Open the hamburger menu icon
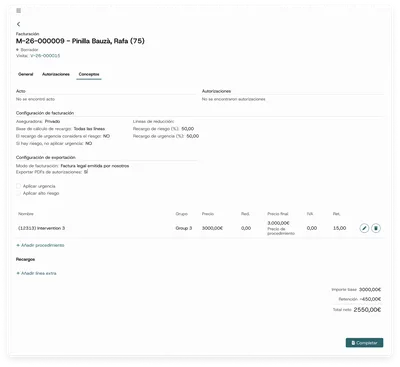 (19, 11)
